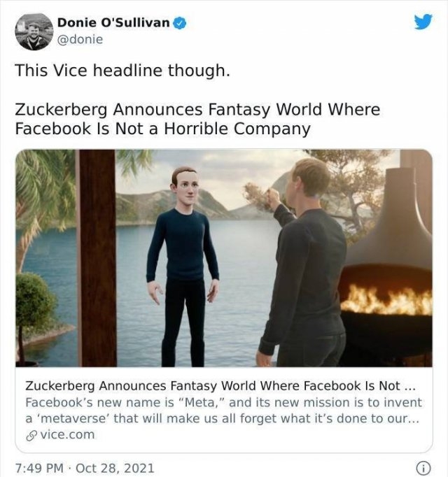Click the Twitter bird logo
The image size is (448, 477).
[x=423, y=22]
